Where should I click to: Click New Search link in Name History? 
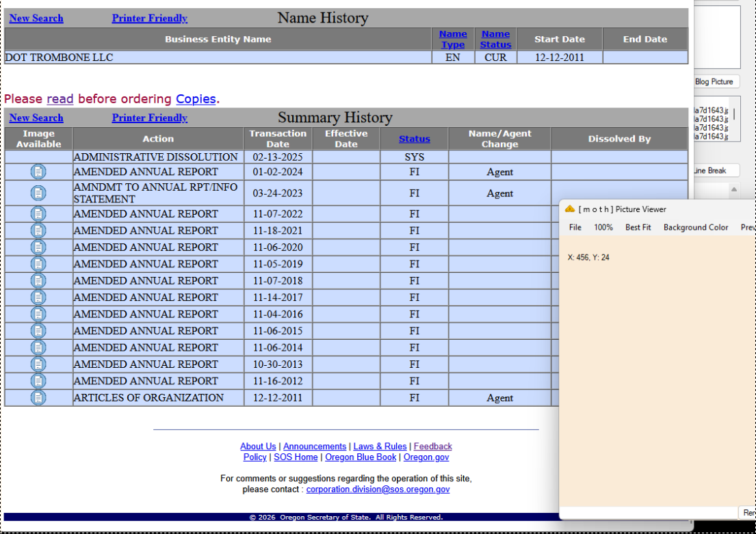[x=36, y=18]
